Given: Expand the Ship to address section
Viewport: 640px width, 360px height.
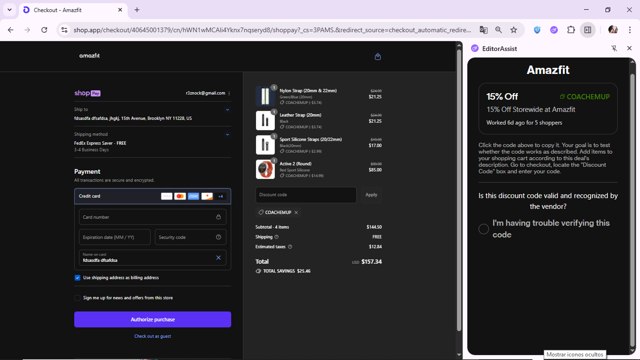Looking at the screenshot, I should click(227, 110).
